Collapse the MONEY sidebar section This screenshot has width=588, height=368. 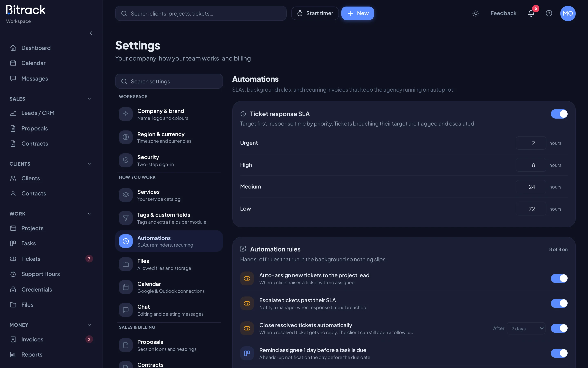[x=89, y=325]
